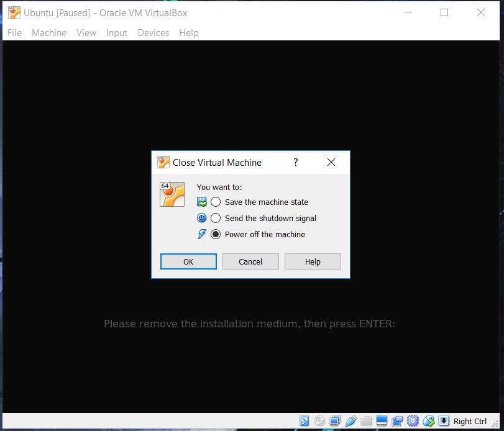Click the shared folders status icon
Screen dimensions: 504x431
coord(366,420)
